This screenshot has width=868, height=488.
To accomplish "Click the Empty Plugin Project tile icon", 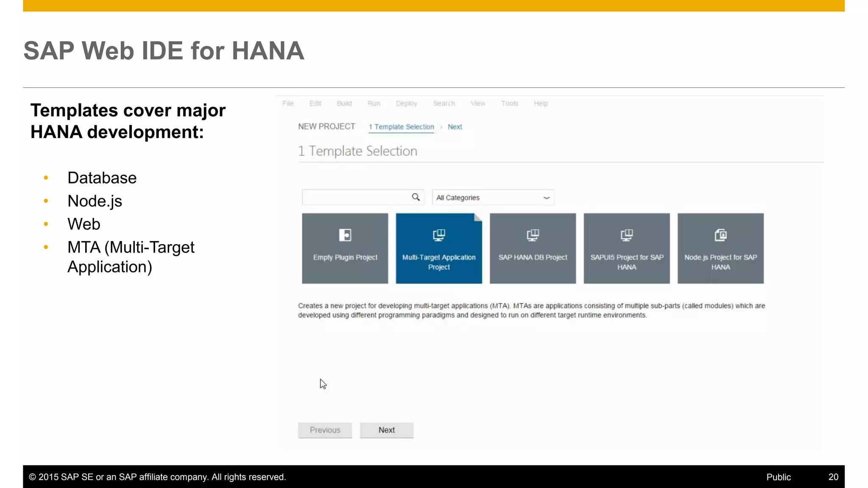I will pyautogui.click(x=345, y=235).
